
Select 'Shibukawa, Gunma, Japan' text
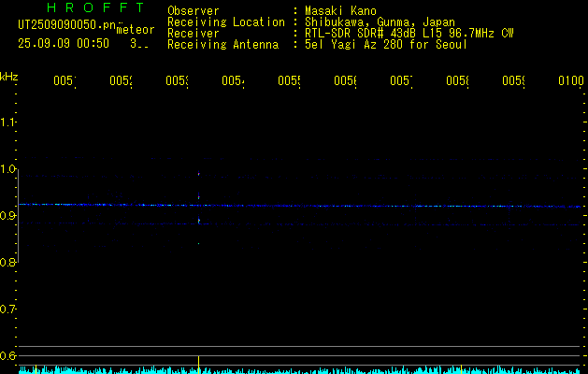coord(380,22)
